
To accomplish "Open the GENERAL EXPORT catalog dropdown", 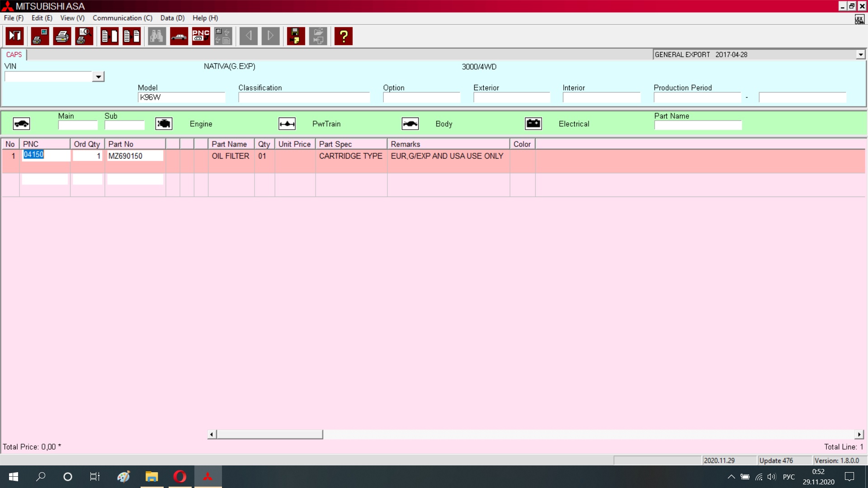I will (860, 55).
